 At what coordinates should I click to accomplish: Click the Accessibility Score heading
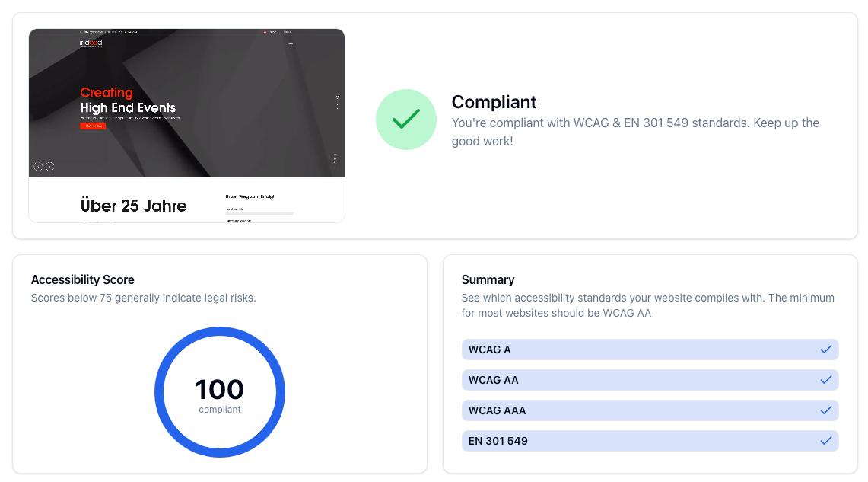point(82,279)
